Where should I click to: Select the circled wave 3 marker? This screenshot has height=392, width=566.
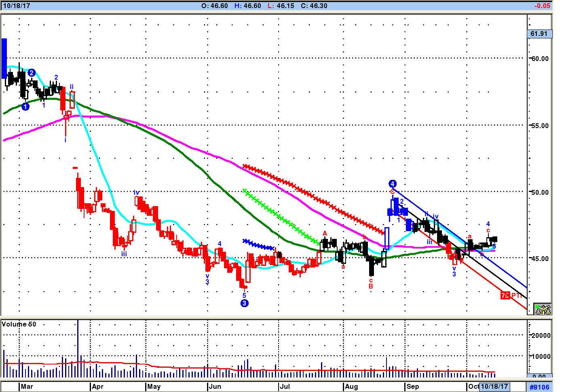[x=244, y=303]
